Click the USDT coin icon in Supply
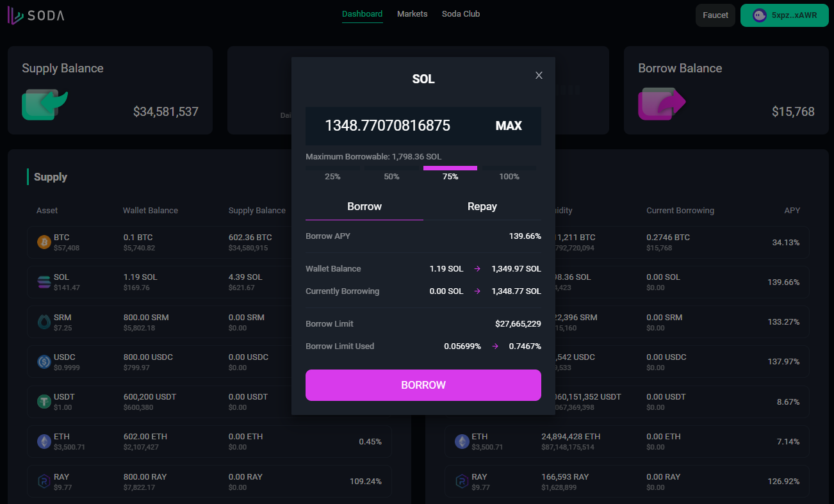Viewport: 834px width, 504px height. pyautogui.click(x=44, y=402)
